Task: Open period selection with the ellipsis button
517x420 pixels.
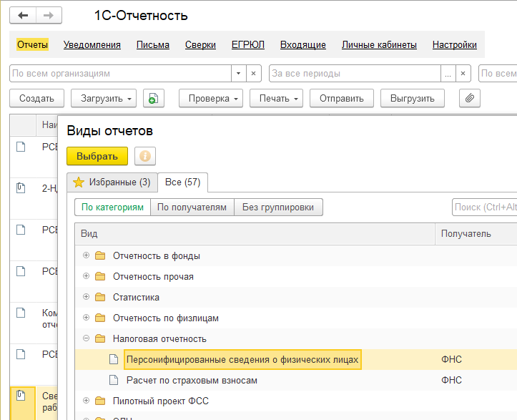Action: point(448,74)
